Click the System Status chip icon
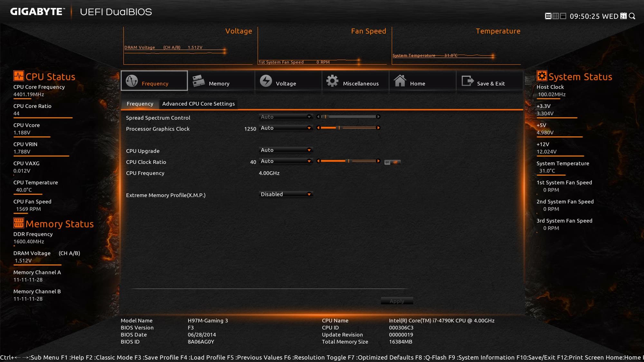This screenshot has width=644, height=362. click(542, 76)
